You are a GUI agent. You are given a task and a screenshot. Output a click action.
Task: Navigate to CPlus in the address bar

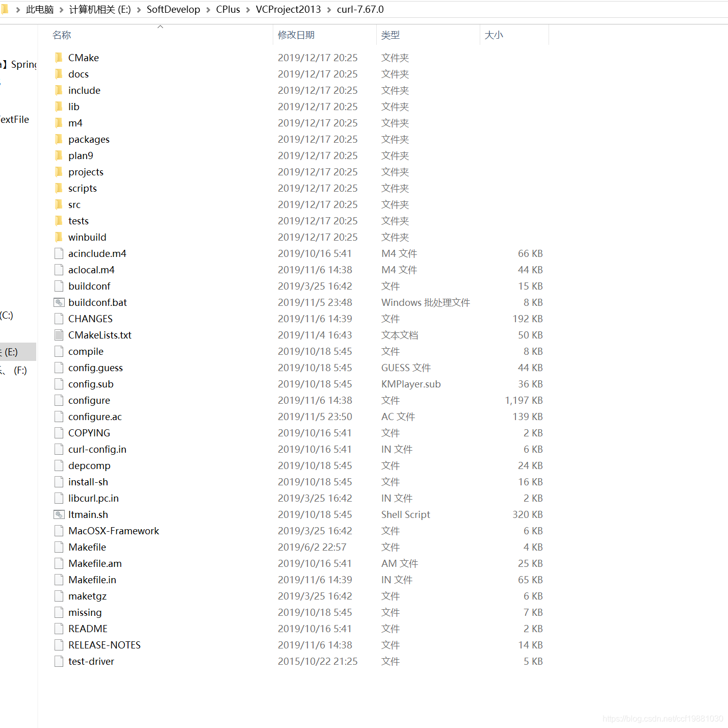pos(228,10)
